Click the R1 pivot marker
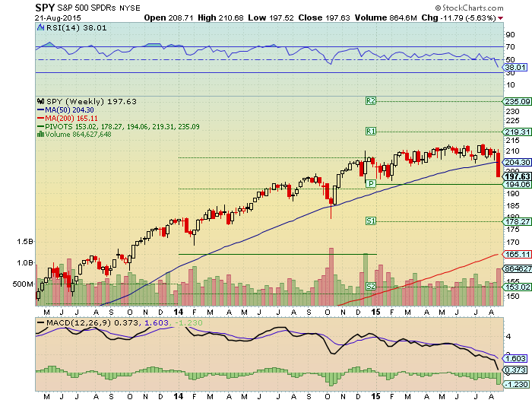 (371, 132)
